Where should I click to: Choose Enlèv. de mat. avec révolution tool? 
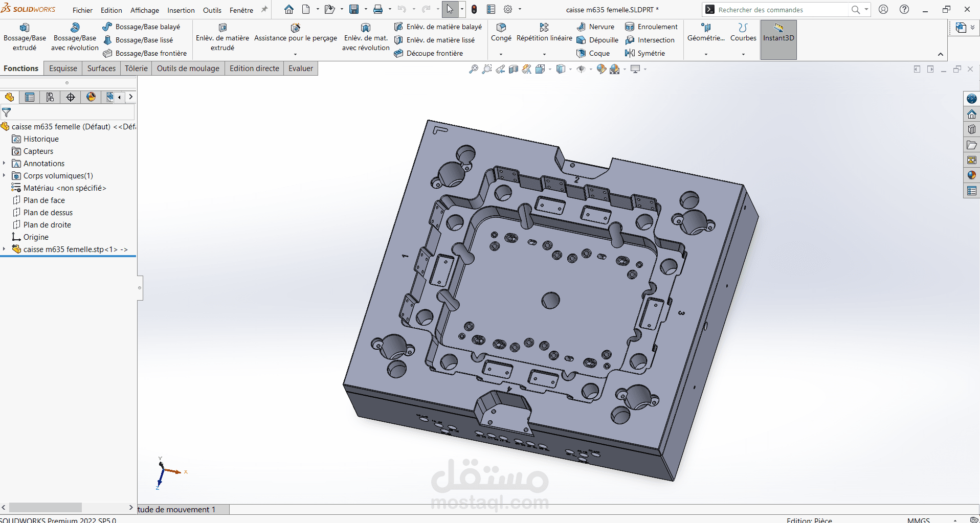[366, 37]
